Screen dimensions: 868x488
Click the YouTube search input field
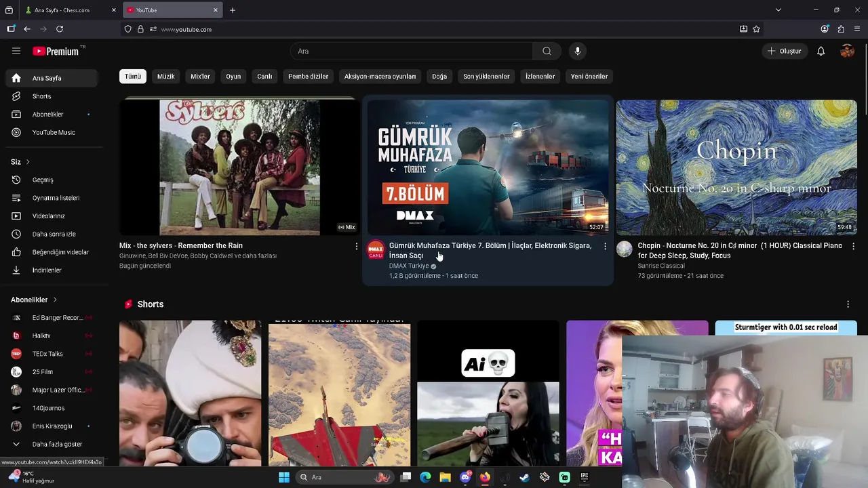tap(412, 51)
